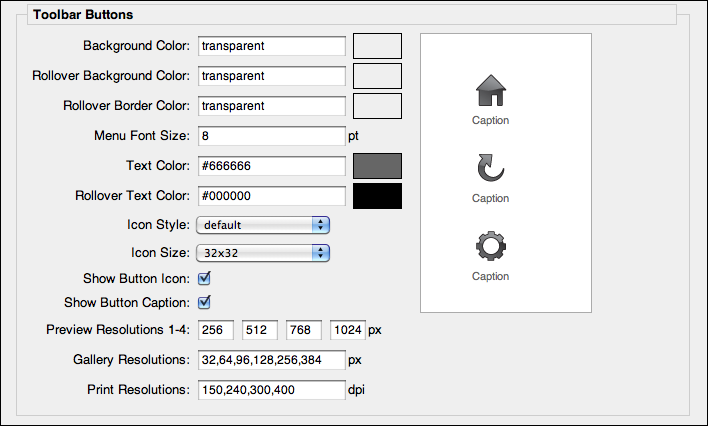708x426 pixels.
Task: Click the Text Color field showing #666666
Action: point(272,166)
